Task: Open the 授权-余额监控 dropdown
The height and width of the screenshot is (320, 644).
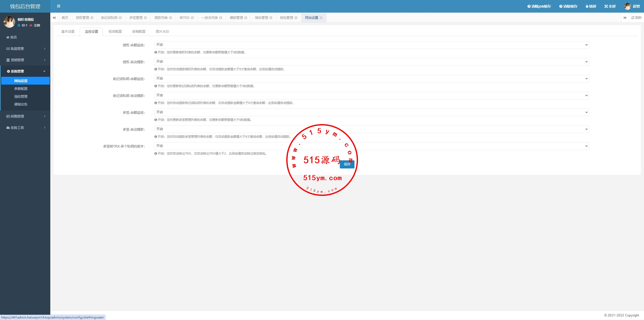Action: point(371,45)
